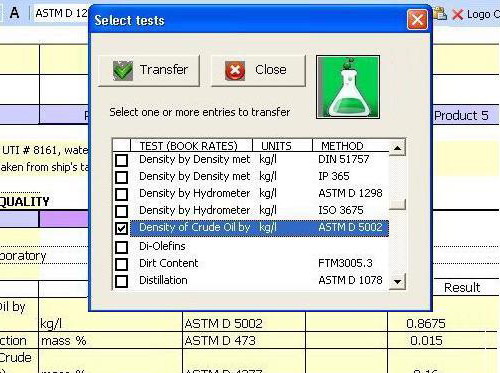
Task: Click the ASTM D 473 sheet cell
Action: click(244, 341)
